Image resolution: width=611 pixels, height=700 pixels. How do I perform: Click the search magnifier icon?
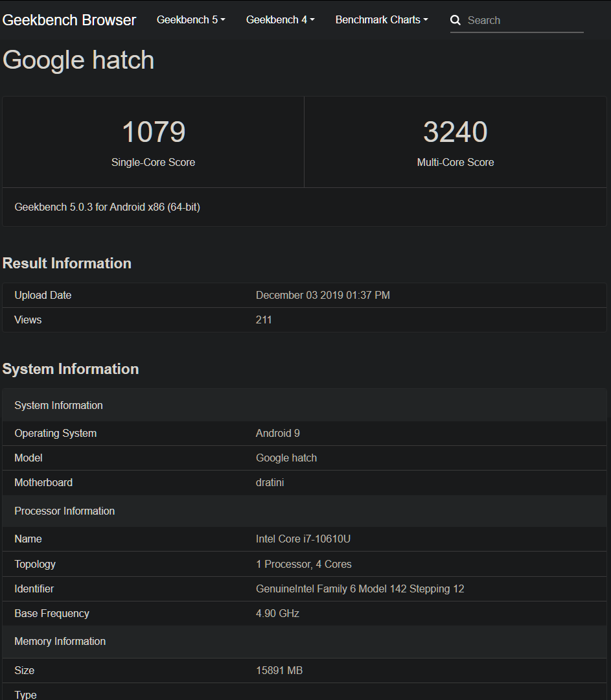(455, 20)
